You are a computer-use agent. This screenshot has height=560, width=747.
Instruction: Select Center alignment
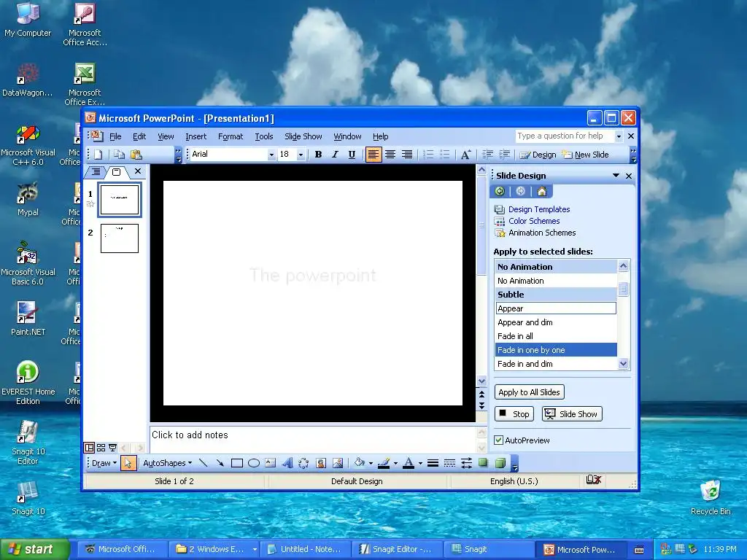click(x=390, y=155)
